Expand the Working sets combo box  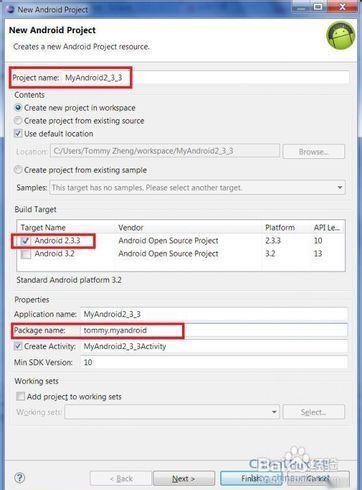[x=274, y=412]
